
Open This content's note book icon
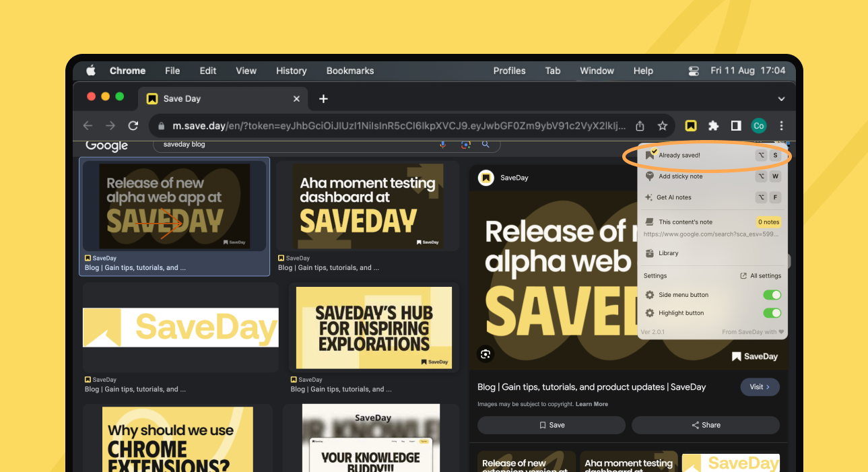650,222
